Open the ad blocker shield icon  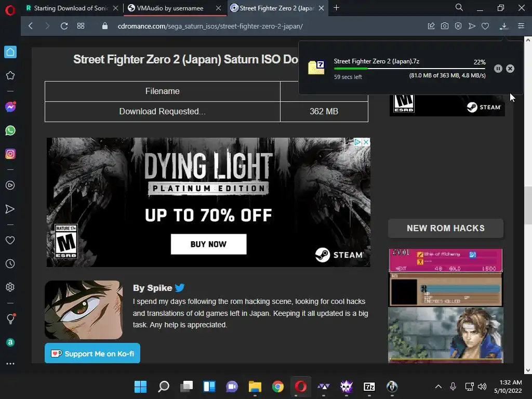coord(458,26)
